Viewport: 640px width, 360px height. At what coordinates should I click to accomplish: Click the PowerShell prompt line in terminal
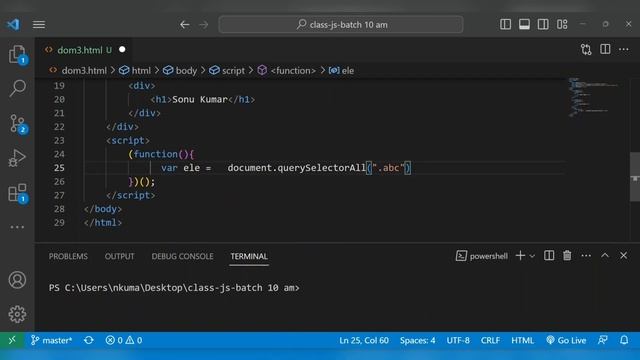click(174, 288)
